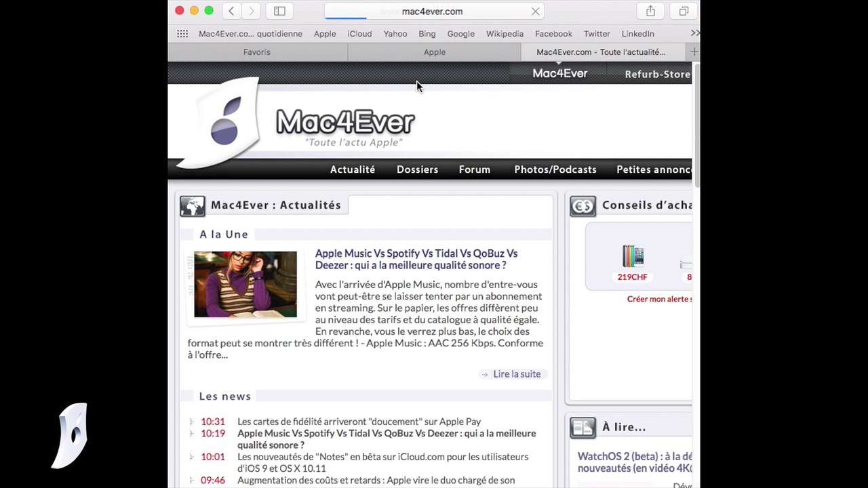Open the 10:19 Apple Music Vs Spotify news
The height and width of the screenshot is (488, 868).
tap(387, 439)
